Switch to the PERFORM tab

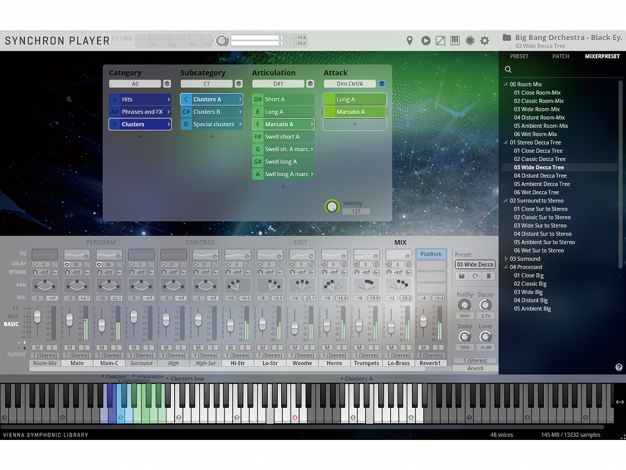point(101,242)
